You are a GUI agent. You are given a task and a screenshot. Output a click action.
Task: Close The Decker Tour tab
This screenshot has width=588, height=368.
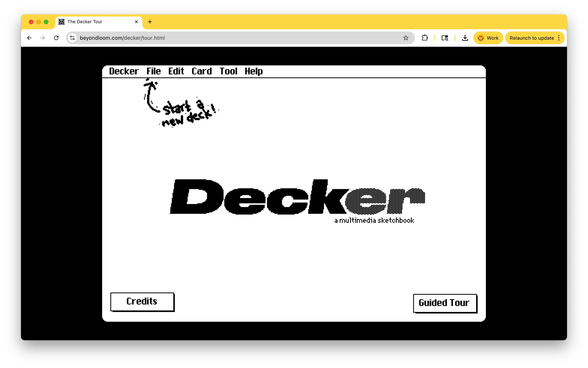[136, 22]
